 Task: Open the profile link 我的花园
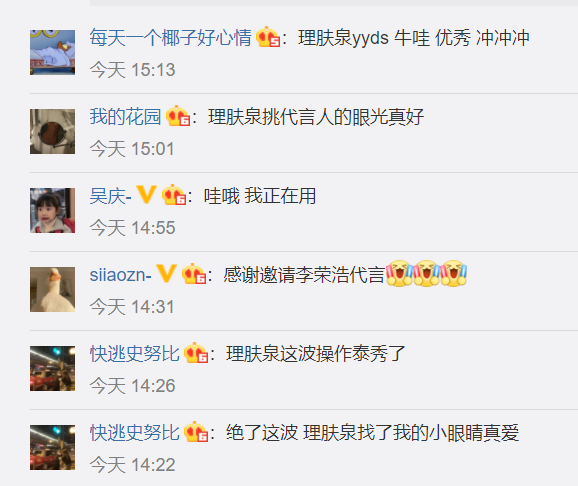tap(125, 117)
